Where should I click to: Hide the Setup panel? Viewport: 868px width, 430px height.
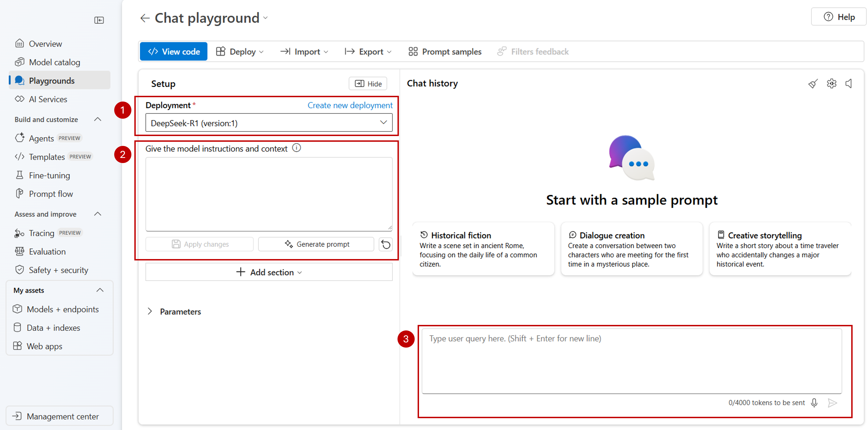368,84
